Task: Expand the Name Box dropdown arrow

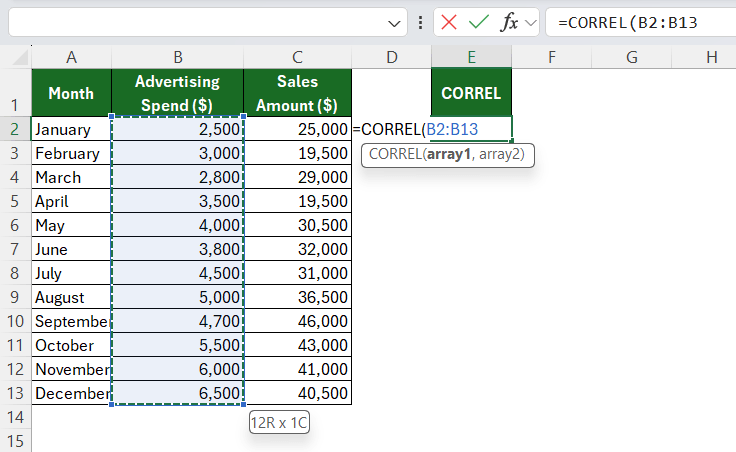Action: point(394,23)
